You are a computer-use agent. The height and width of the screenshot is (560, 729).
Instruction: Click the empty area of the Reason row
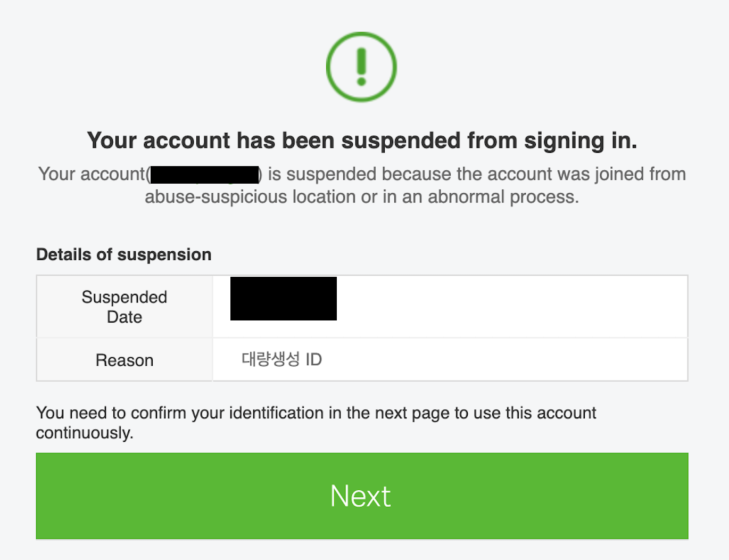504,360
